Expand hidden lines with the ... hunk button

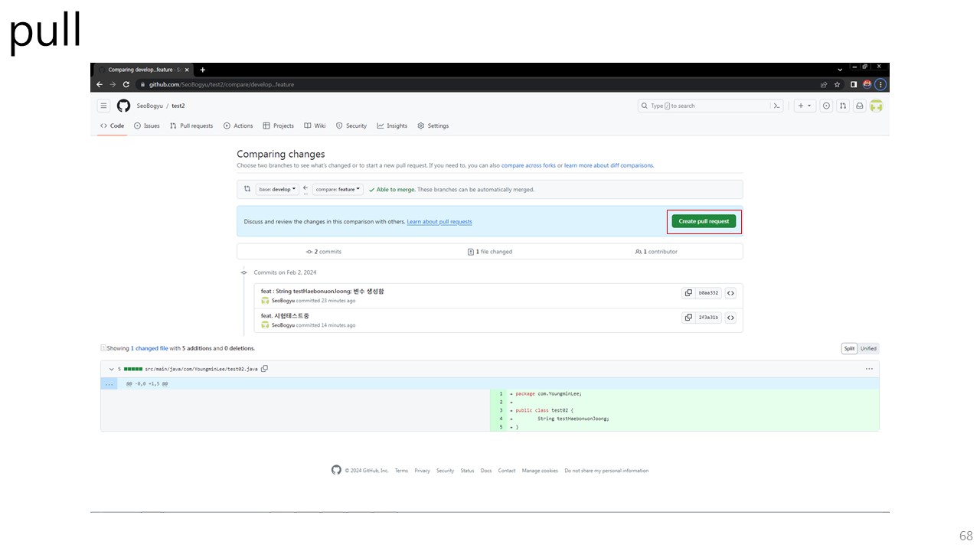click(x=109, y=383)
